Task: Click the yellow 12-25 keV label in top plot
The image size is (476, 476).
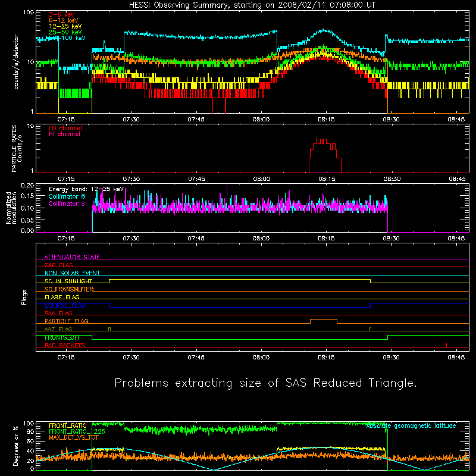Action: coord(65,26)
